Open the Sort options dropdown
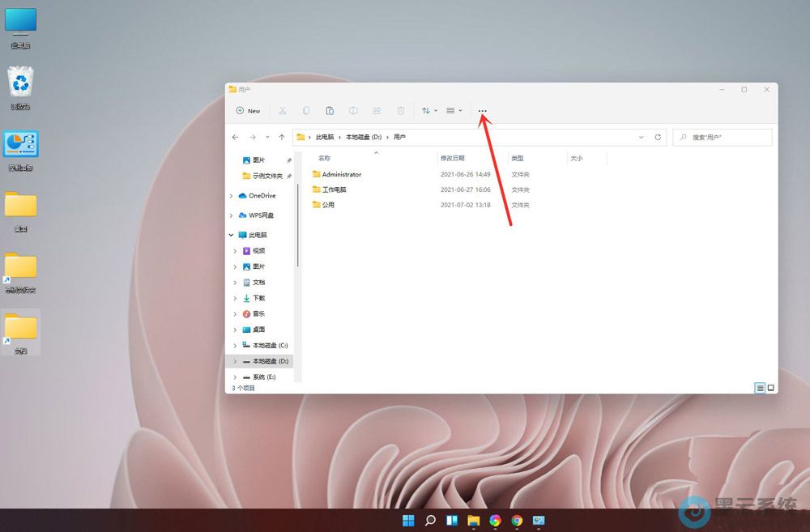This screenshot has height=532, width=810. [428, 111]
